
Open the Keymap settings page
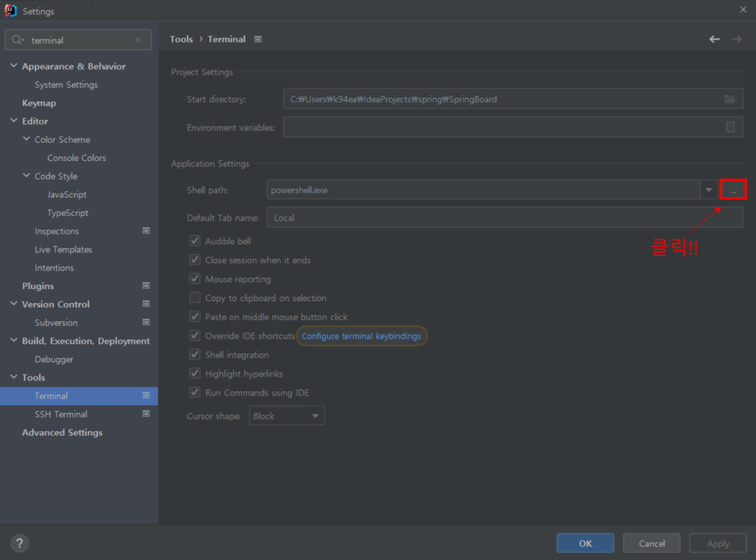pyautogui.click(x=39, y=103)
